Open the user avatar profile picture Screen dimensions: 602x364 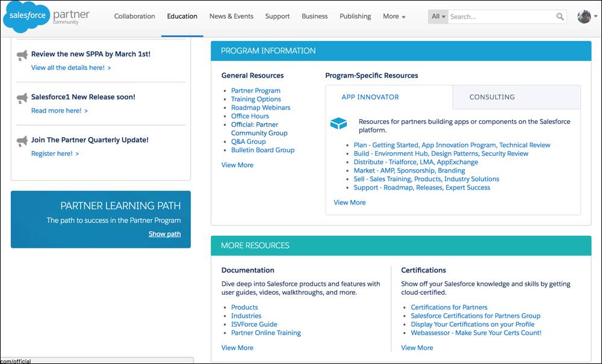tap(584, 16)
